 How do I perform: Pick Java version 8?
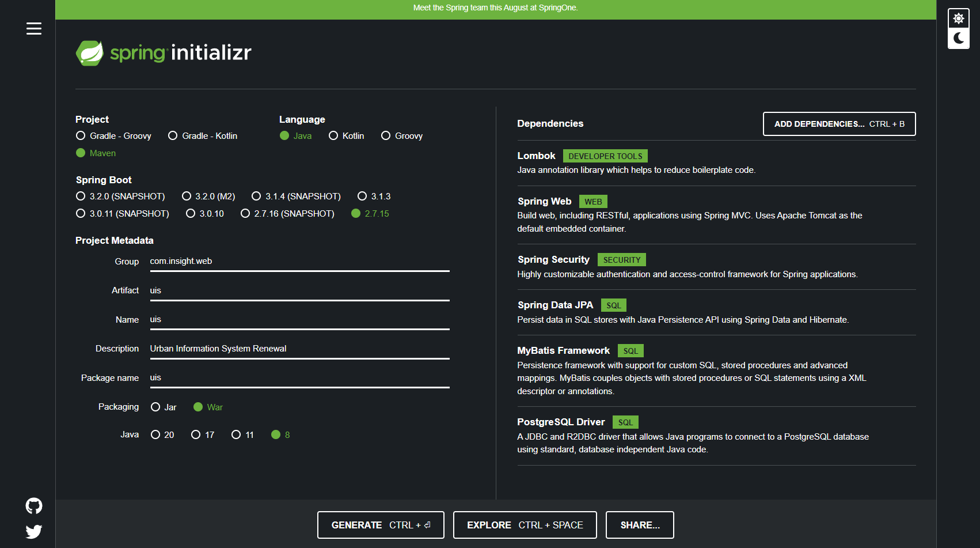(x=280, y=435)
